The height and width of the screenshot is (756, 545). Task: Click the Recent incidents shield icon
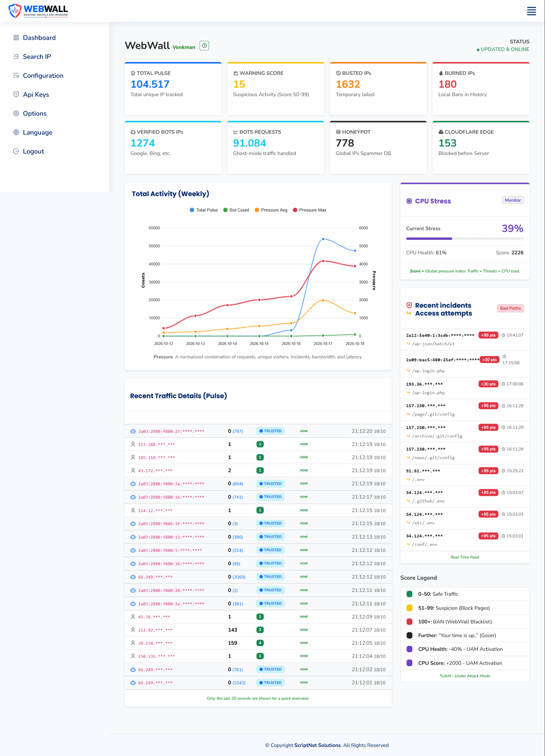point(409,305)
